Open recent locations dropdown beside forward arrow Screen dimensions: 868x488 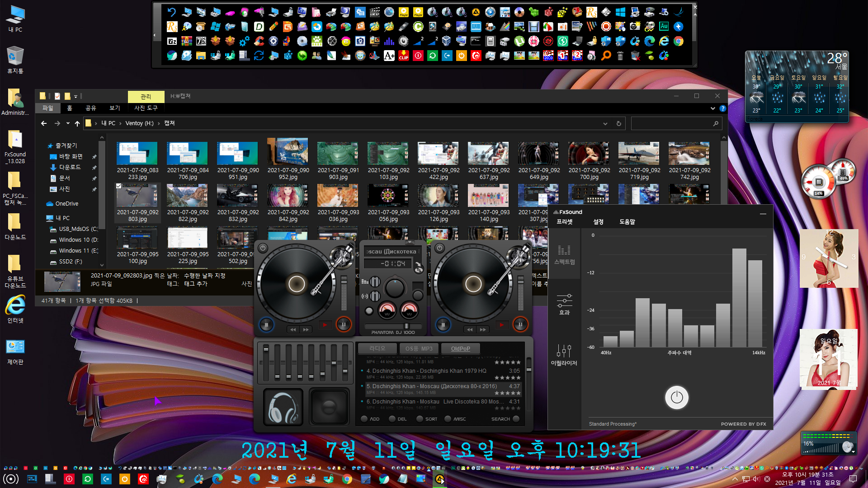pos(68,123)
